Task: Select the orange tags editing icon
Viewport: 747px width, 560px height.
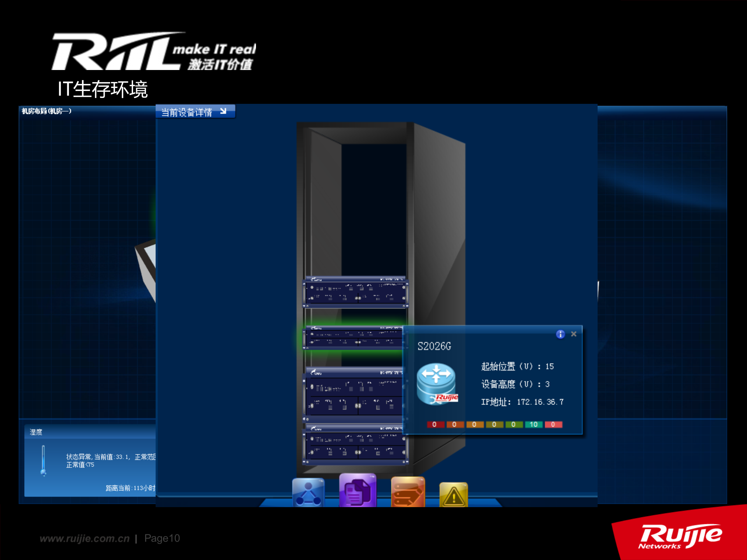Action: pyautogui.click(x=408, y=491)
